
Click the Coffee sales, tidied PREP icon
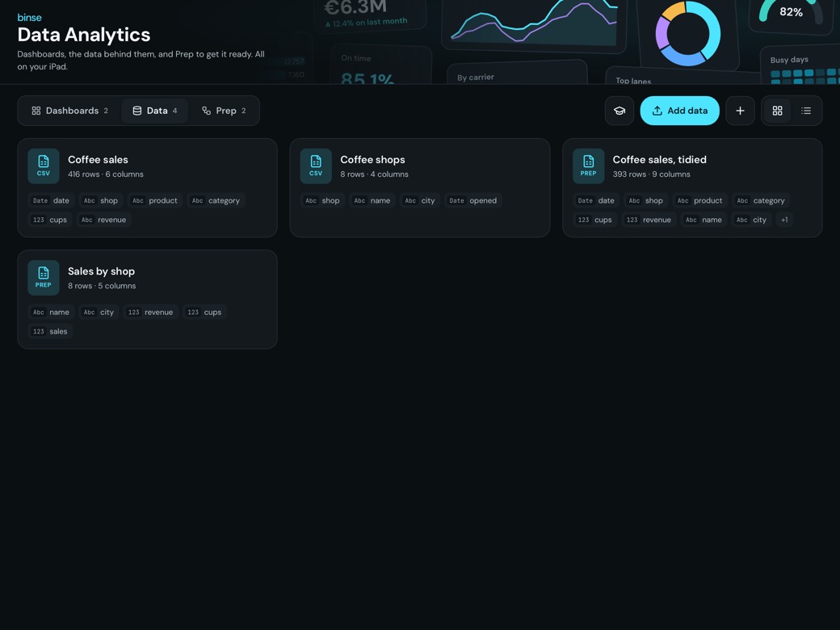(588, 166)
